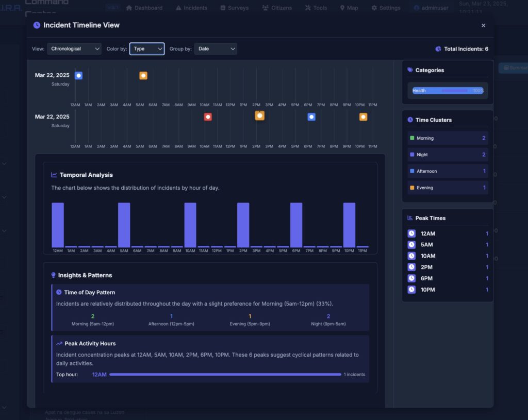528x420 pixels.
Task: Open Dashboard in the background navigation bar
Action: point(144,8)
